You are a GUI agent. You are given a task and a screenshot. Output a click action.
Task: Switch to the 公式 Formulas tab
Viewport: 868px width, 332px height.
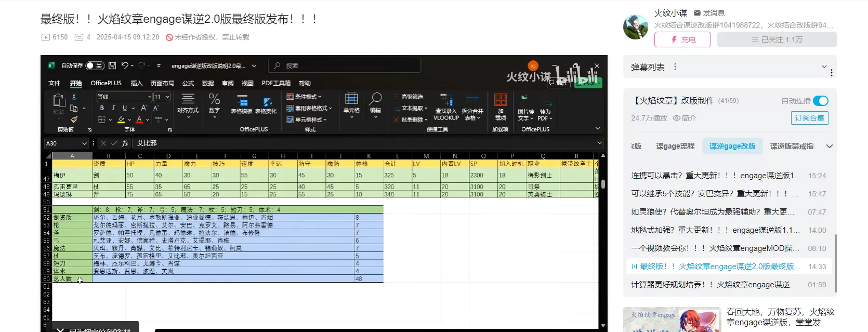188,83
